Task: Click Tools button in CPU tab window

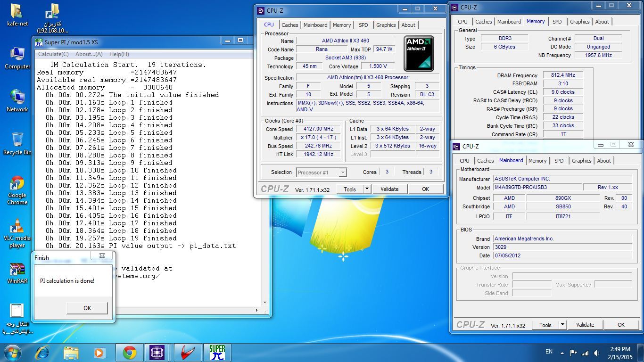Action: (x=350, y=189)
